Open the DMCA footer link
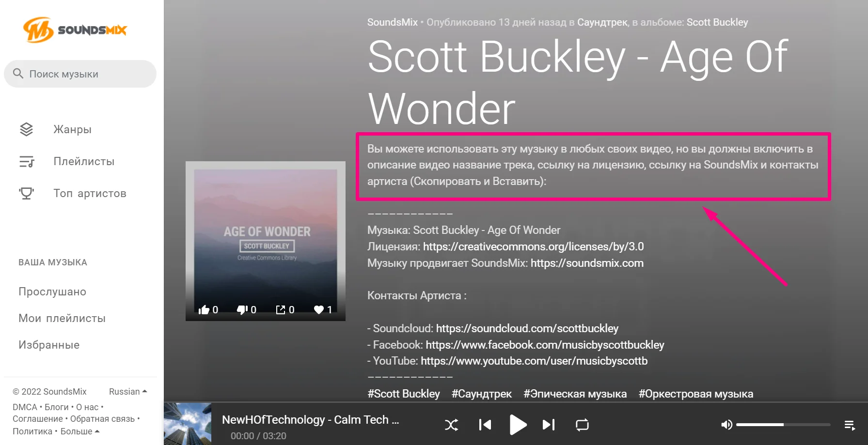The image size is (868, 445). [x=25, y=407]
